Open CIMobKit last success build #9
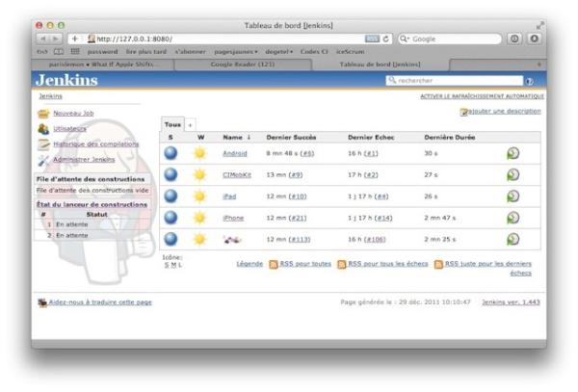578x392 pixels. [296, 175]
